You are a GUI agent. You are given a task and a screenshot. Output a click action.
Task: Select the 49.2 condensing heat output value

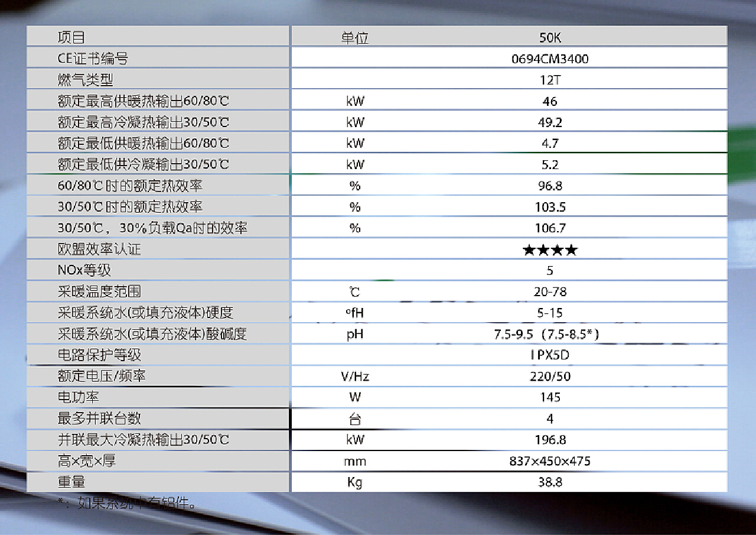550,122
